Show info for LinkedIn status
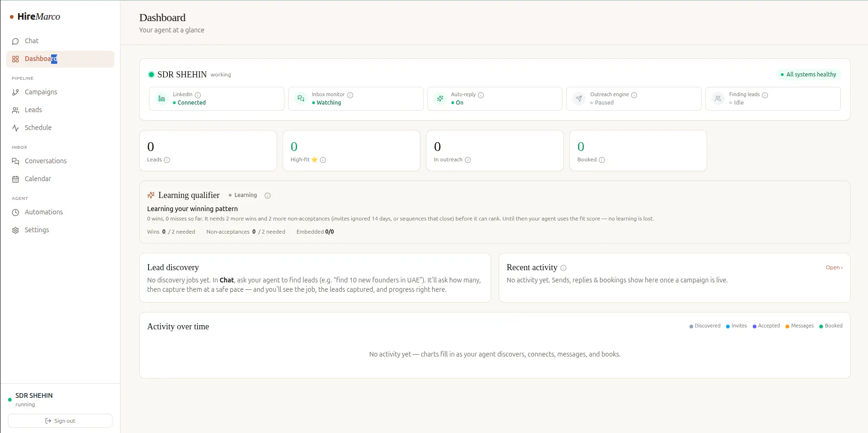Viewport: 868px width, 433px height. tap(198, 95)
